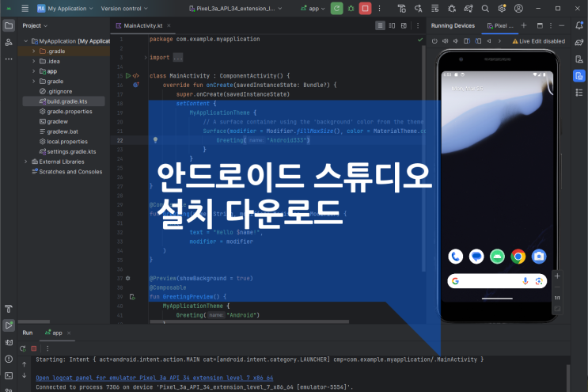Switch editor to Design view

404,25
